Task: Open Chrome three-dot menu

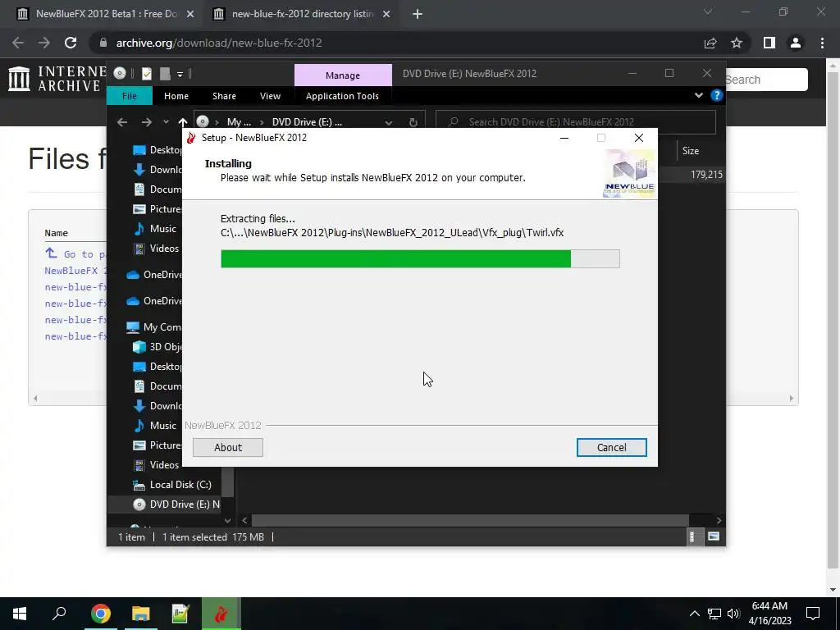Action: click(x=822, y=43)
